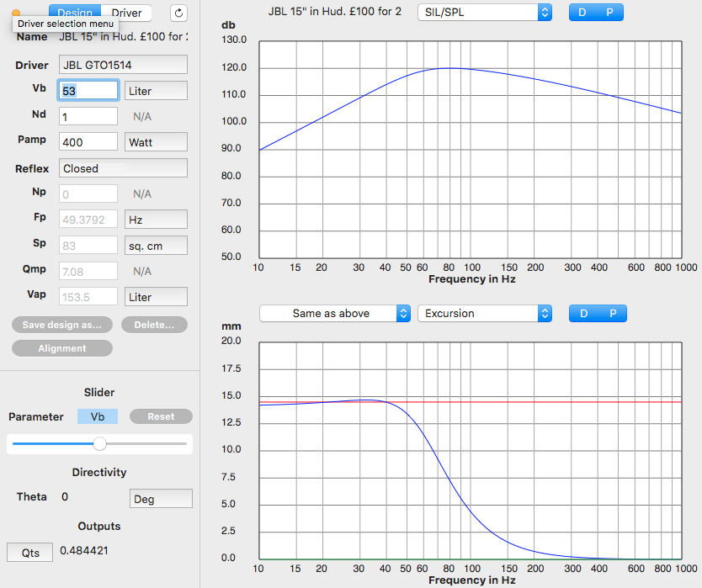Open the Same as above dropdown
Screen dimensions: 702x588
click(335, 313)
